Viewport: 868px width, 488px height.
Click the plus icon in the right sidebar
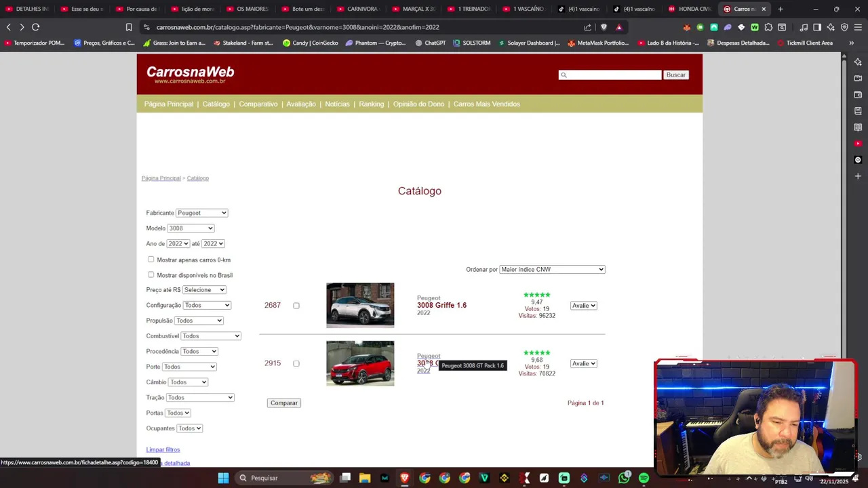coord(858,176)
